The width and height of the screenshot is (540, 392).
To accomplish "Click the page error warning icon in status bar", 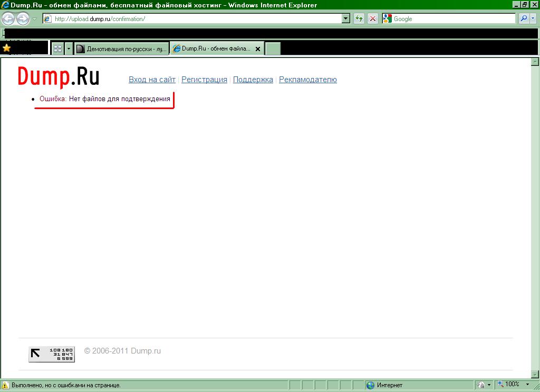I will click(5, 385).
